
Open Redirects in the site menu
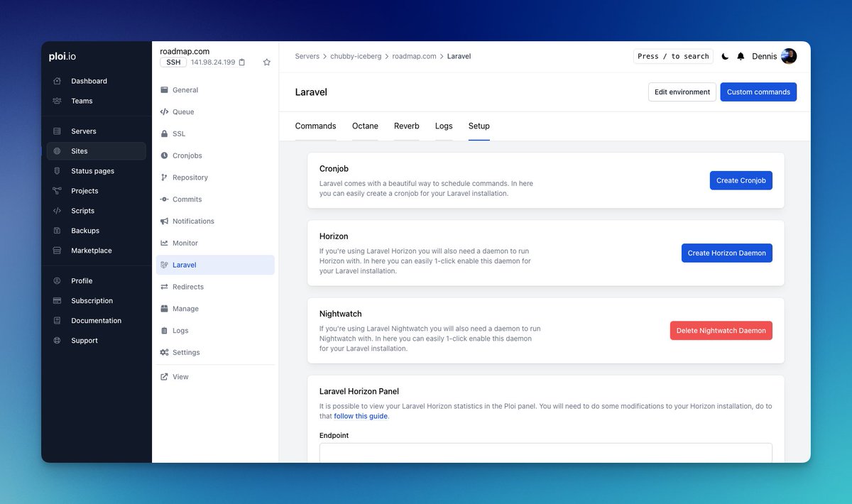215,287
